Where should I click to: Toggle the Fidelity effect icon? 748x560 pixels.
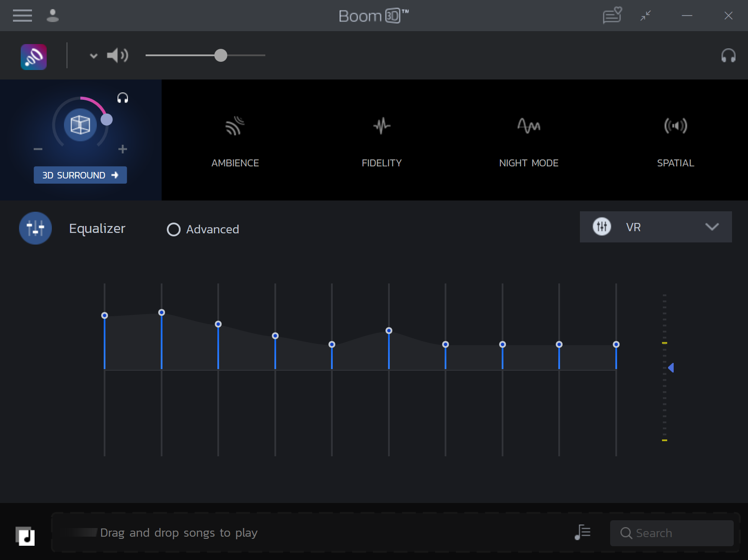382,126
